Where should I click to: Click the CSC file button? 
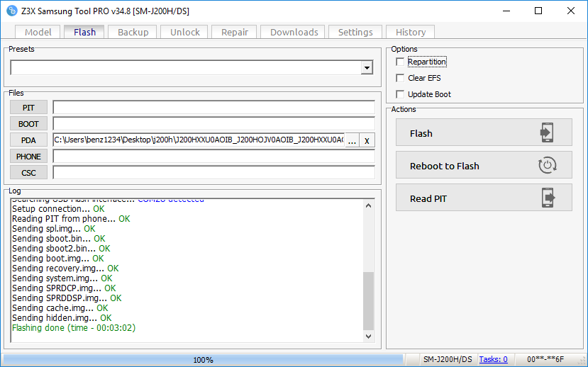point(28,173)
